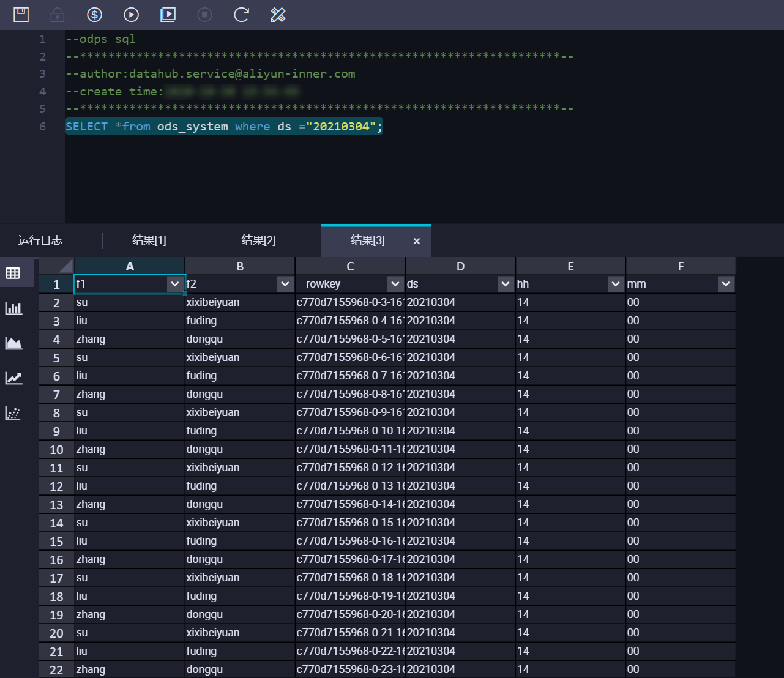Switch to bar chart view
784x678 pixels.
click(13, 308)
